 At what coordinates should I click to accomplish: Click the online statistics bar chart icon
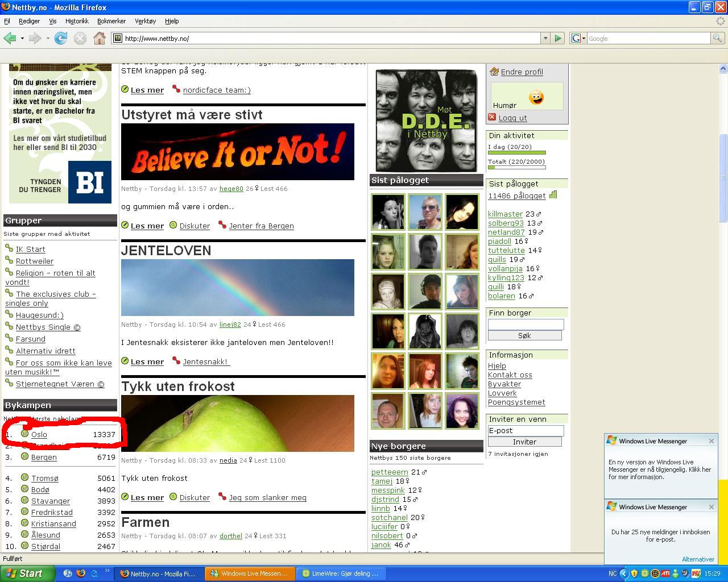[x=553, y=194]
